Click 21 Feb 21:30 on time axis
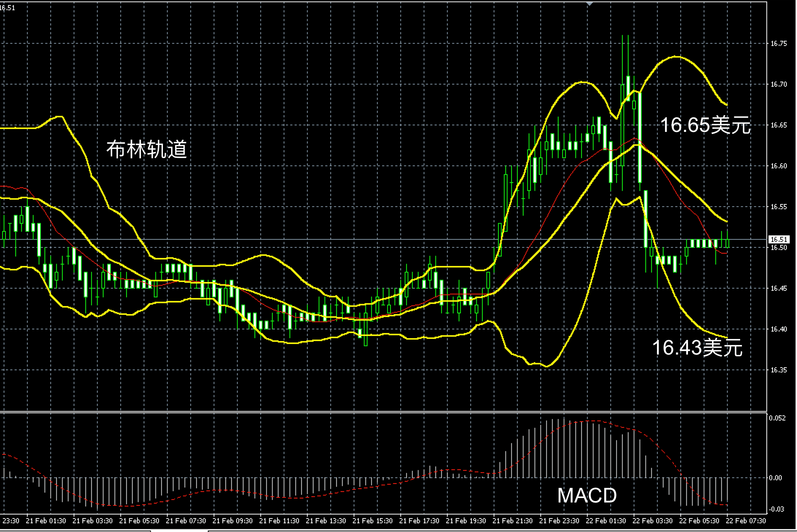 coord(513,521)
